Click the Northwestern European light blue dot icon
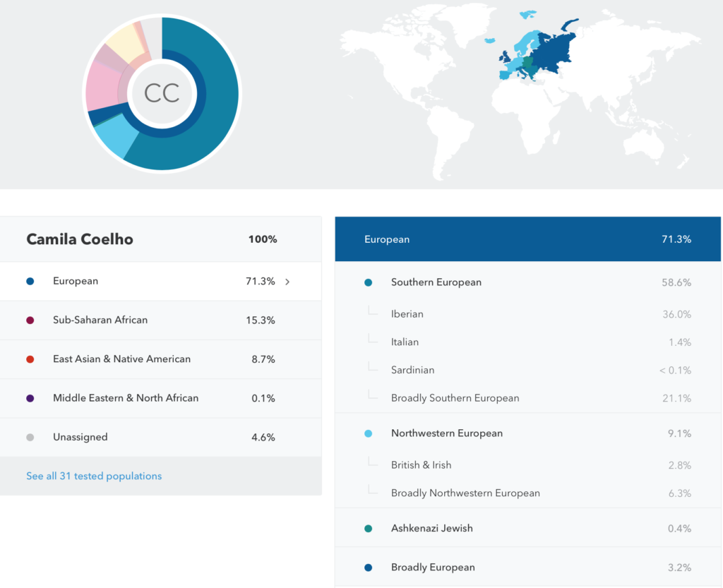Screen dimensions: 723x588 [368, 433]
